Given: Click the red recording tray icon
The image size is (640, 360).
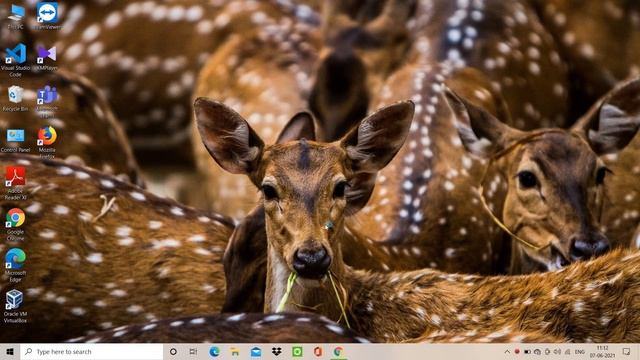Looking at the screenshot, I should pos(517,351).
